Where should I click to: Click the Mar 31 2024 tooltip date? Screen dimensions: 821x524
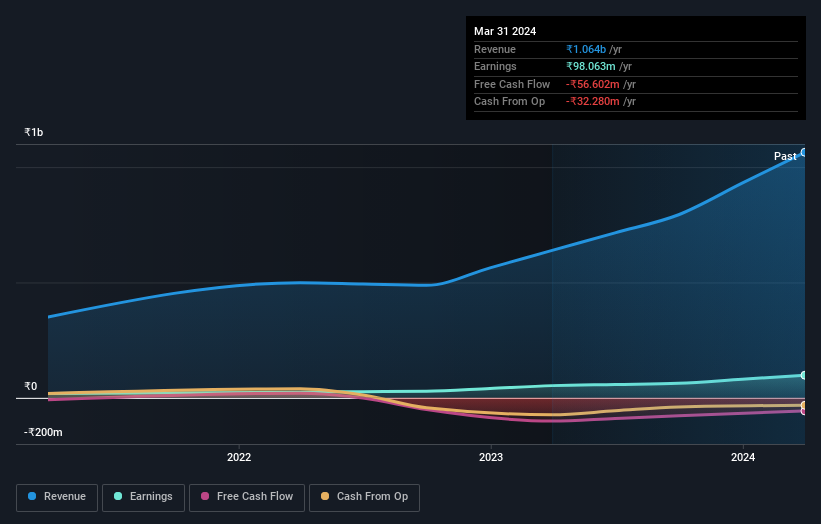505,31
